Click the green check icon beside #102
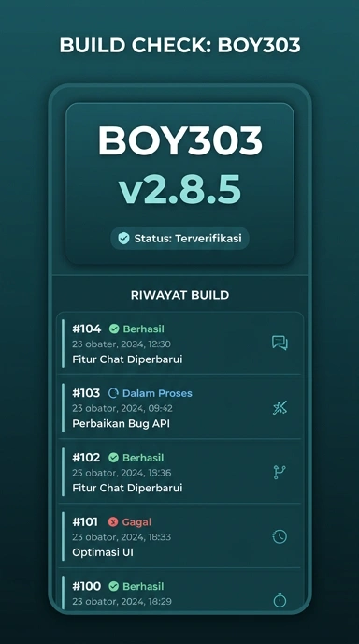Viewport: 359px width, 644px height. click(x=114, y=458)
